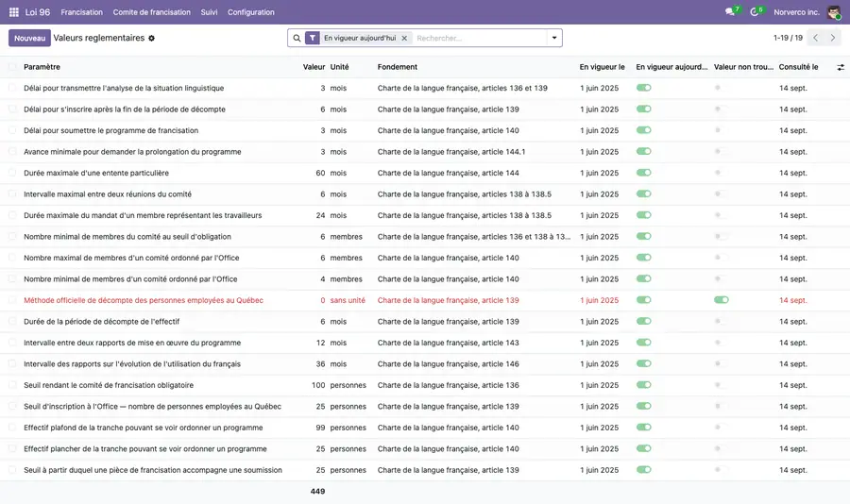Sort by the Fondement column header
This screenshot has width=850, height=504.
[x=398, y=67]
